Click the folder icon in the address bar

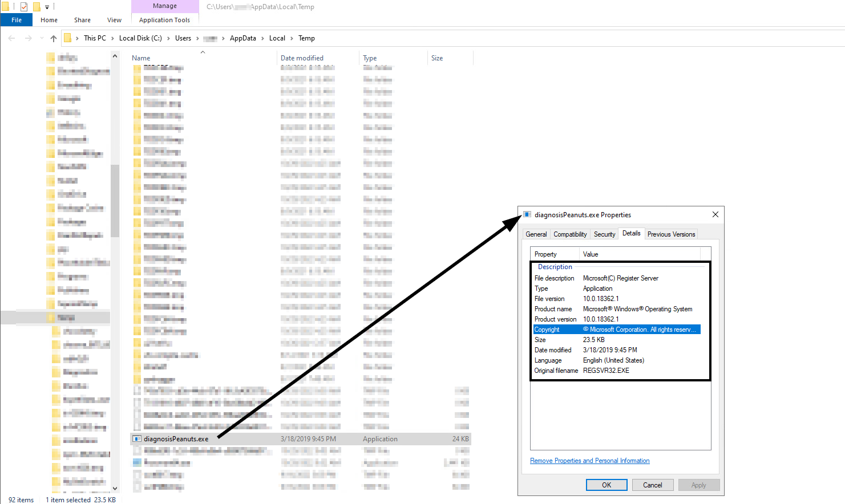67,38
